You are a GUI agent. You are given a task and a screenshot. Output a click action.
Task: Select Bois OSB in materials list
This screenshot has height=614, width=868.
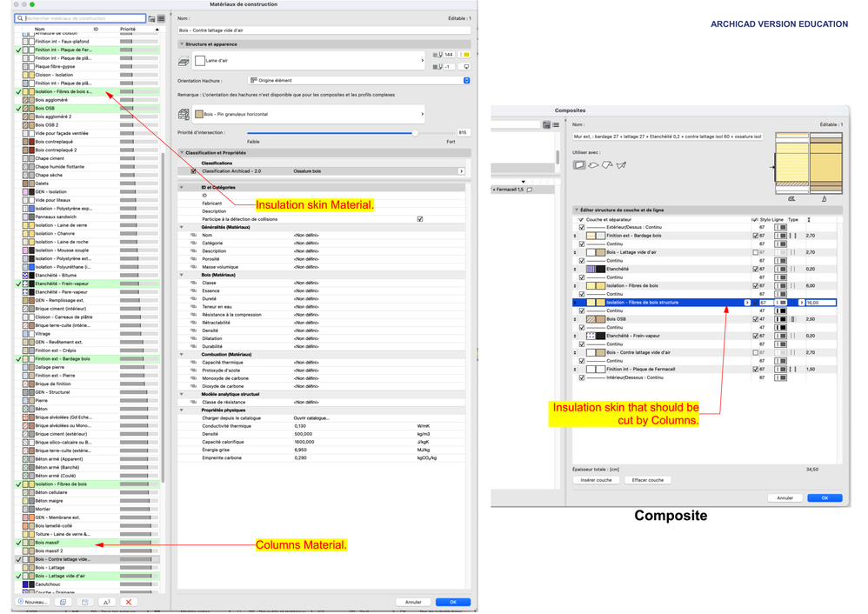pos(88,109)
